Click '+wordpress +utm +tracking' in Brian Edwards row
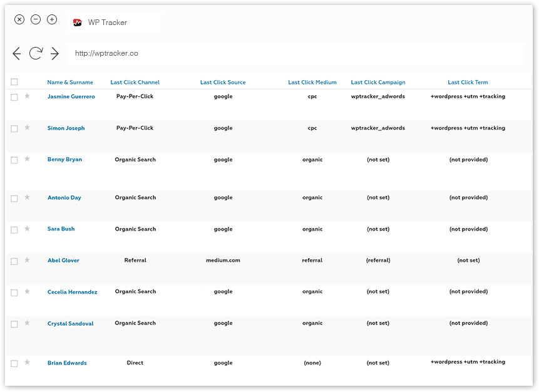 [x=468, y=362]
